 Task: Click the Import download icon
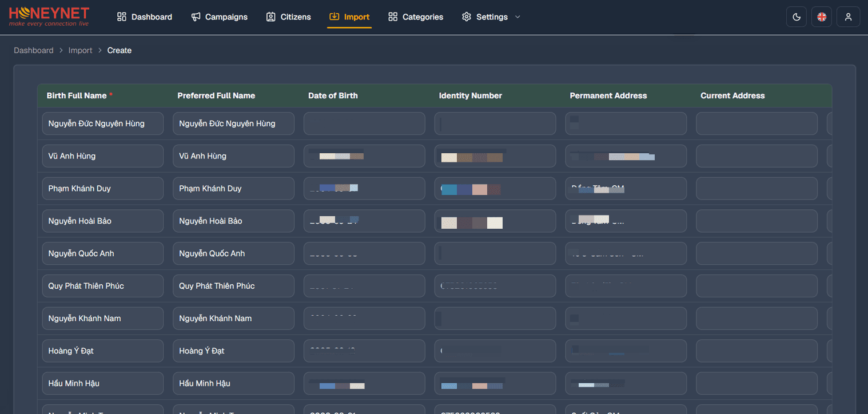[x=334, y=17]
